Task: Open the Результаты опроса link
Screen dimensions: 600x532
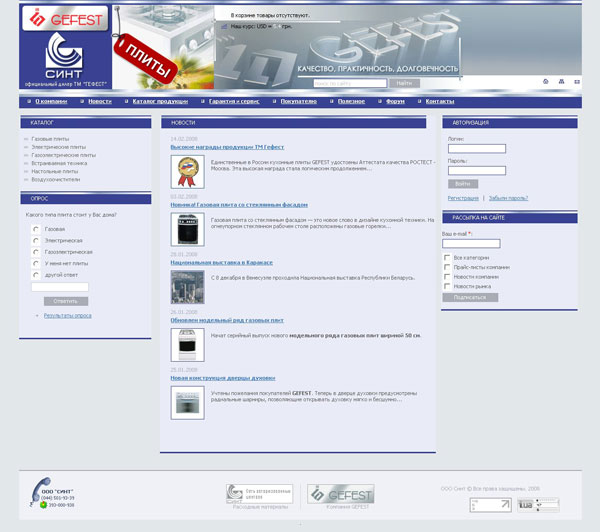Action: [x=67, y=316]
